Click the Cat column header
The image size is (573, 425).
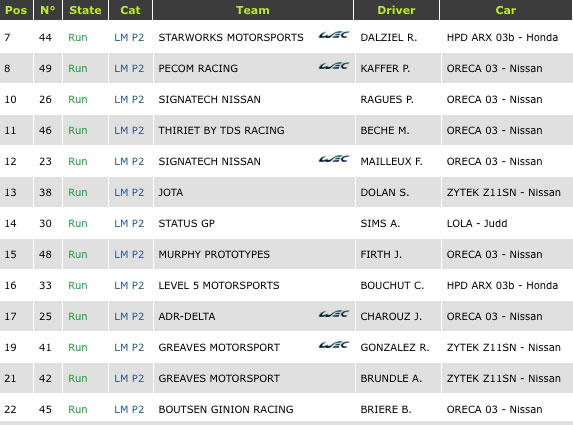pos(130,10)
